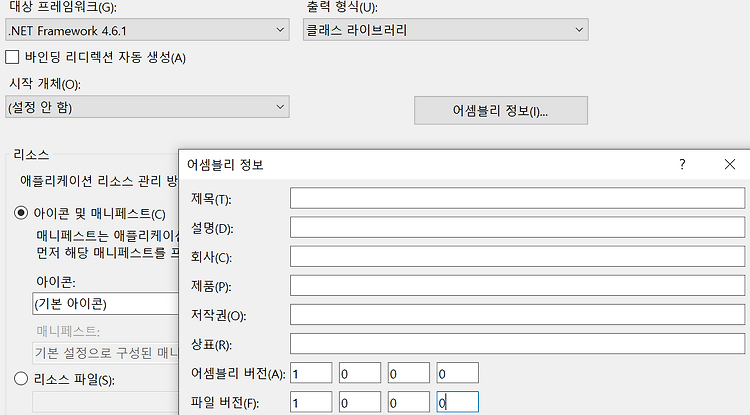Select the 아이콘 및 매니페스트 radio button

[x=21, y=213]
